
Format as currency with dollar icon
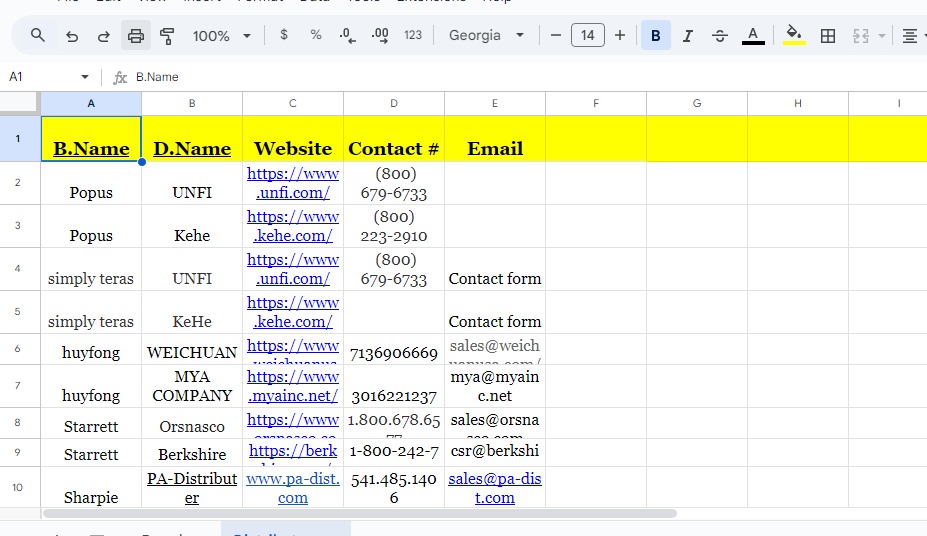[284, 35]
